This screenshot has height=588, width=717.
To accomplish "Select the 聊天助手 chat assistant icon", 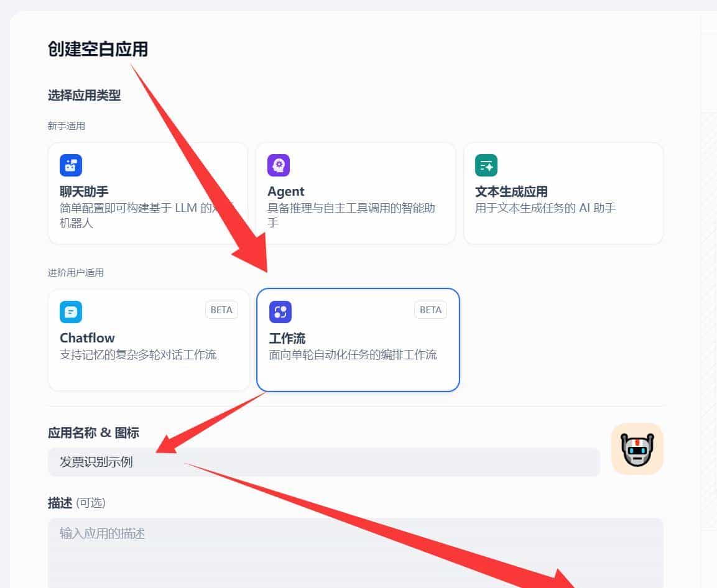I will [x=70, y=165].
